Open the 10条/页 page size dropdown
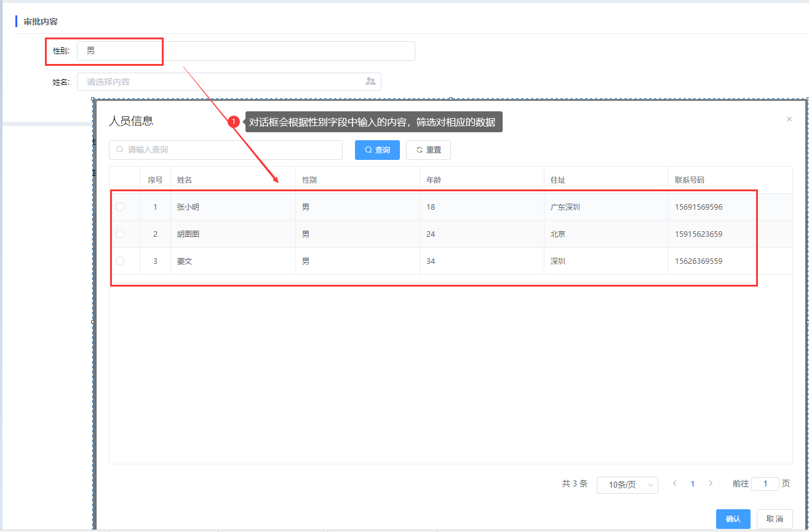 [x=627, y=485]
